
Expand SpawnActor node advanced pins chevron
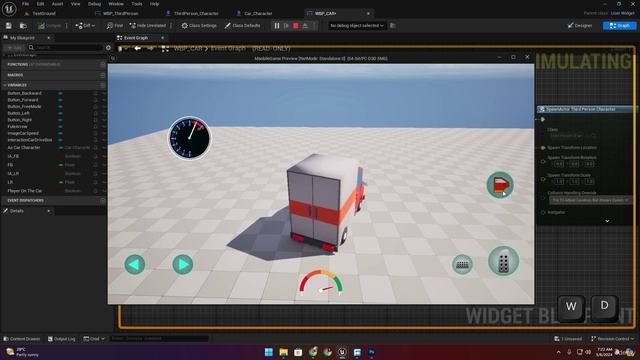pyautogui.click(x=607, y=221)
